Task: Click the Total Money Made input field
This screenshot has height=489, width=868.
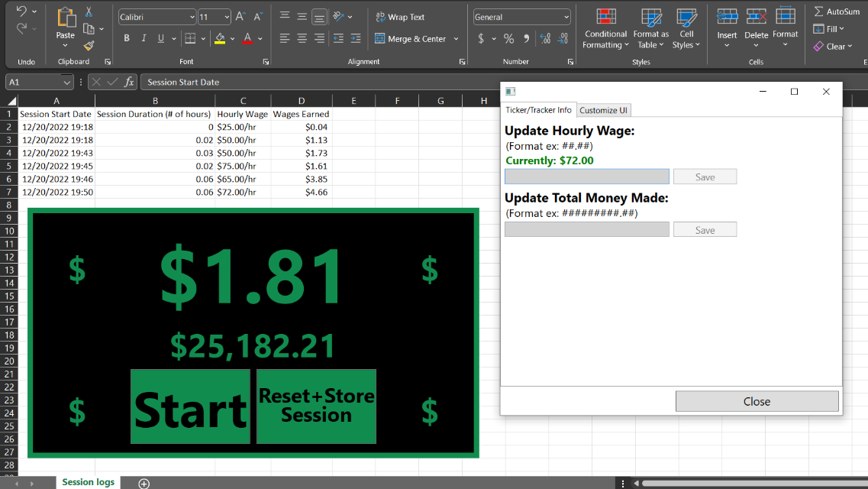Action: click(587, 229)
